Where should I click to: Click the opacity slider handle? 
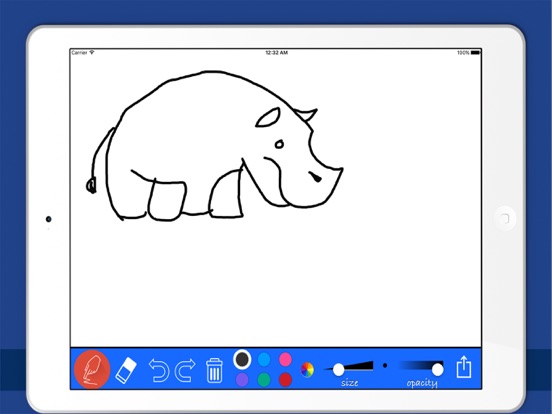[438, 370]
